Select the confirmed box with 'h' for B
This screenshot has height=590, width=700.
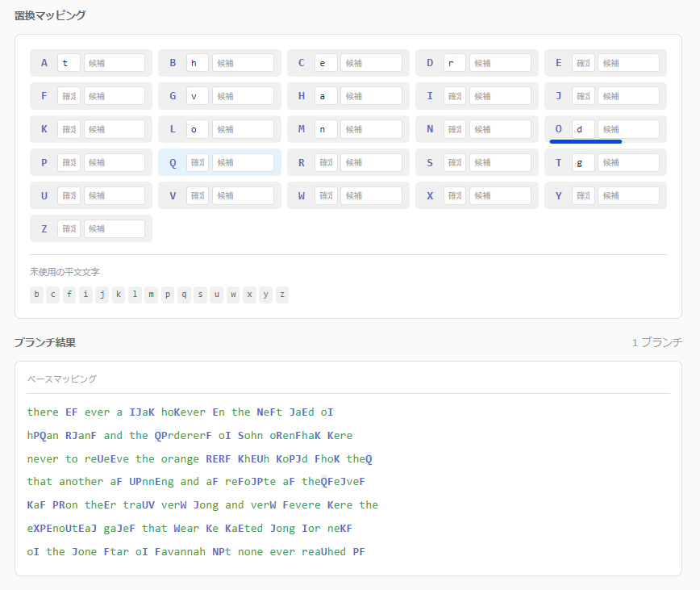coord(198,63)
